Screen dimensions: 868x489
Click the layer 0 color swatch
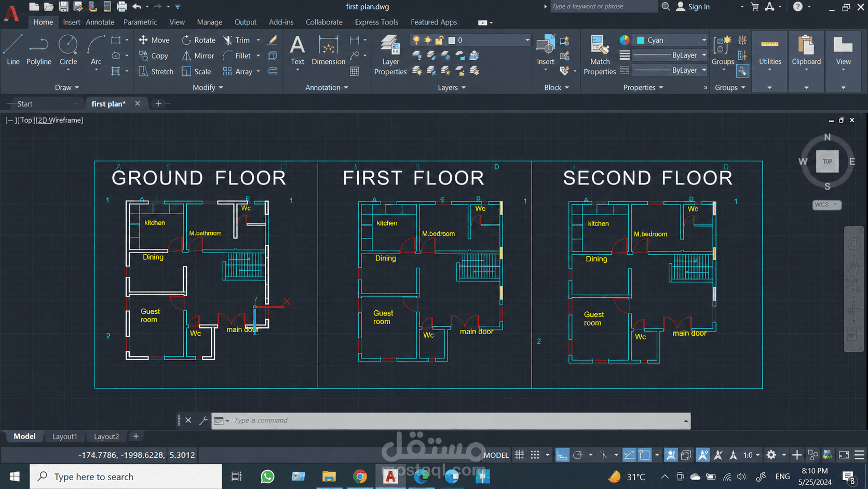[452, 40]
